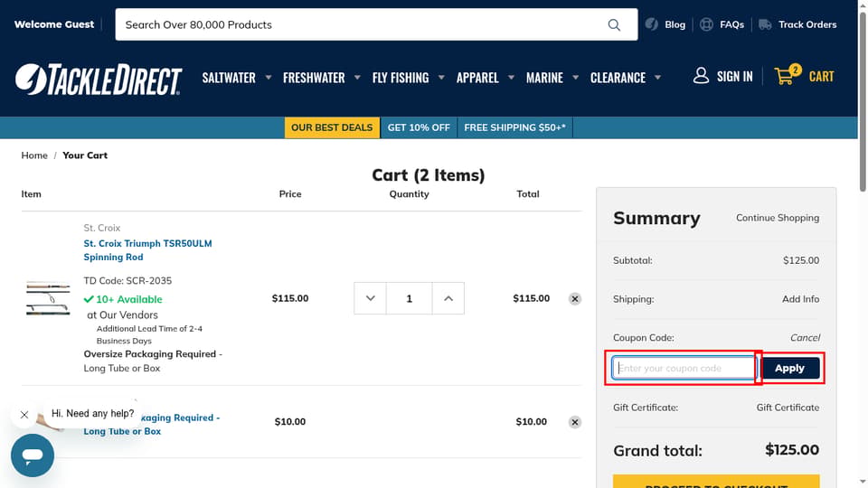Open the Saltwater menu
The width and height of the screenshot is (868, 488).
(x=229, y=78)
